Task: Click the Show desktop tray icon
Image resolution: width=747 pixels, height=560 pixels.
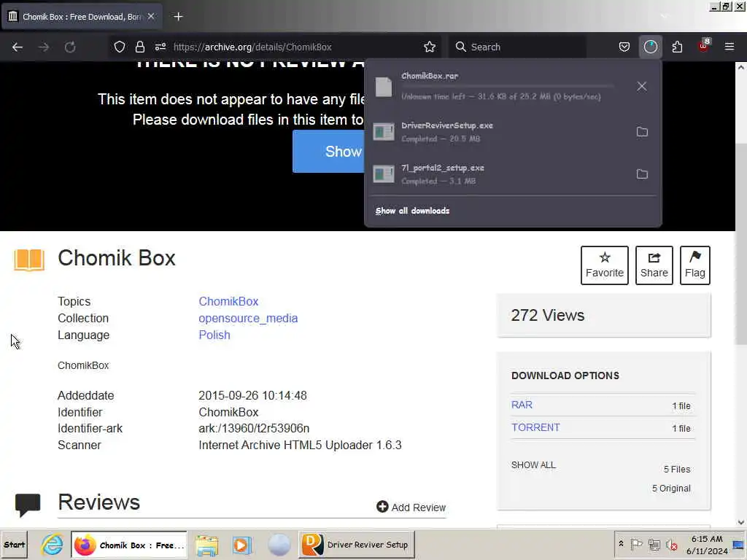Action: [x=738, y=545]
